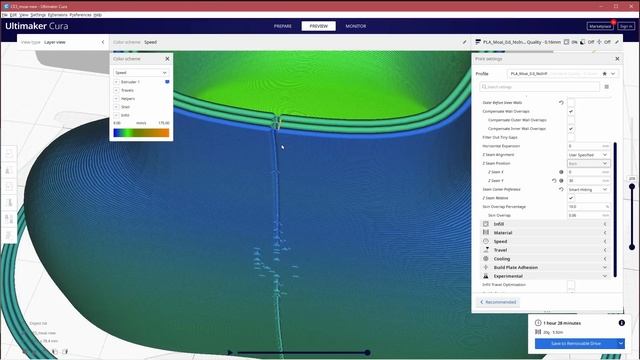Click the adhesion icon in settings header
Image resolution: width=640 pixels, height=360 pixels.
tap(599, 42)
